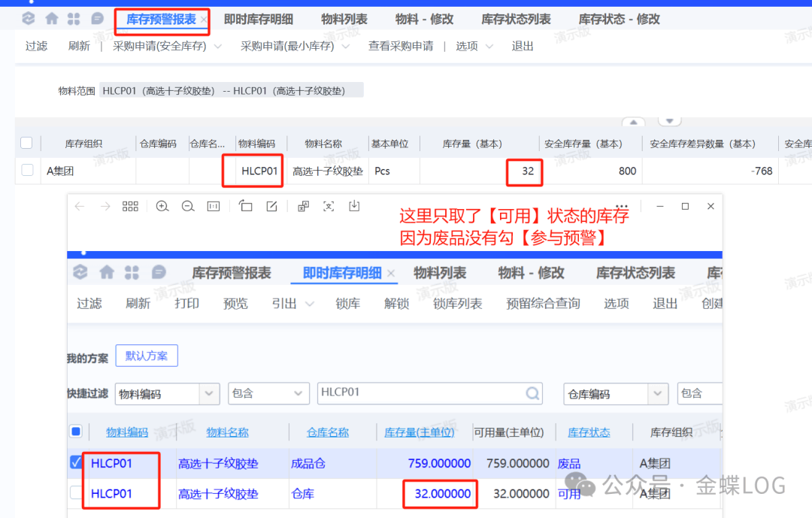This screenshot has width=812, height=518.
Task: Expand 采购申请(安全库存) dropdown arrow
Action: tap(218, 47)
